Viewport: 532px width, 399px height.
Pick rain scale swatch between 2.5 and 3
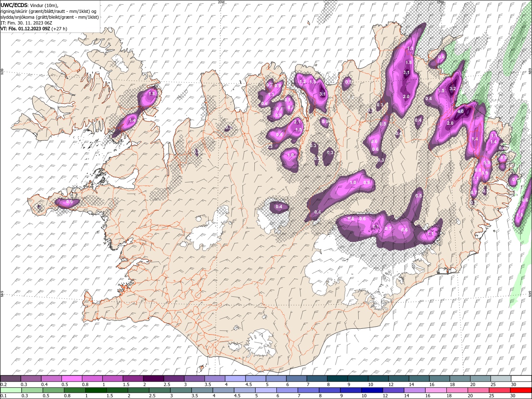tap(160, 390)
